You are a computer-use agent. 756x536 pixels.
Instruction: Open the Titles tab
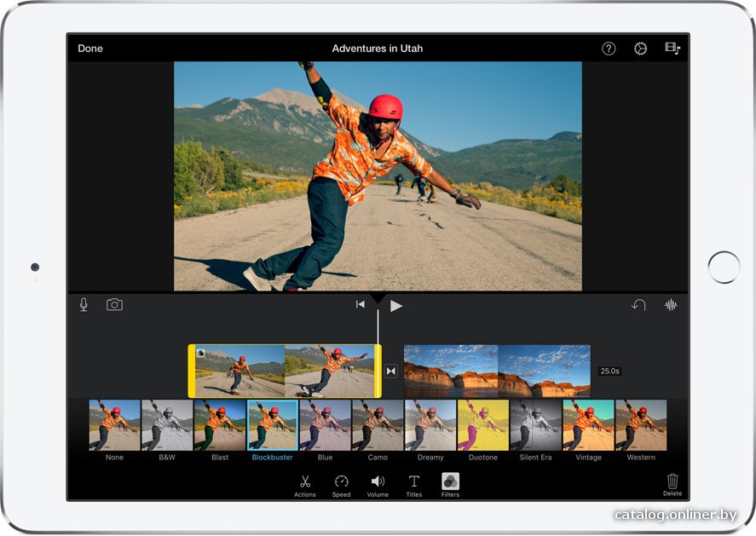pos(413,486)
